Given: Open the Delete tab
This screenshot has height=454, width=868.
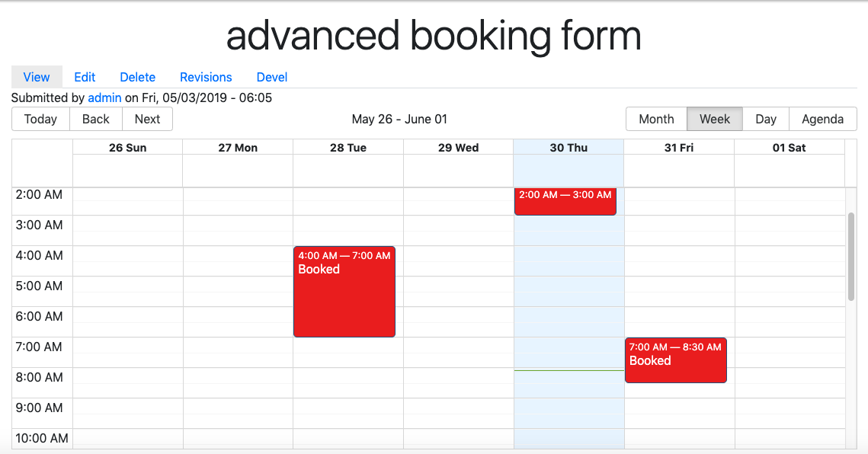Looking at the screenshot, I should coord(137,77).
